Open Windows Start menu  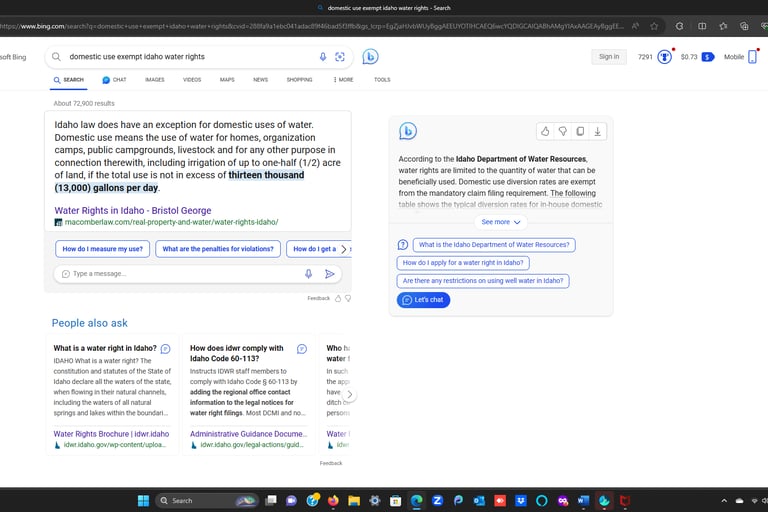pyautogui.click(x=143, y=500)
